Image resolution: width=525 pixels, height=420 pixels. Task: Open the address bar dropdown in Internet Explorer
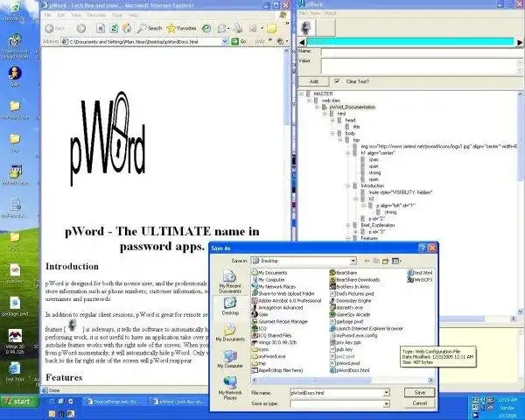(225, 41)
